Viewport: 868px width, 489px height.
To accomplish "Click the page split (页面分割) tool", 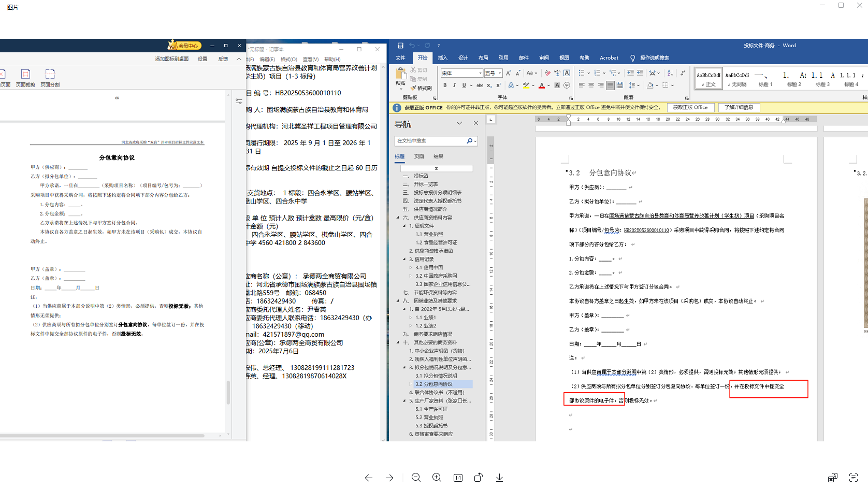I will coord(50,78).
